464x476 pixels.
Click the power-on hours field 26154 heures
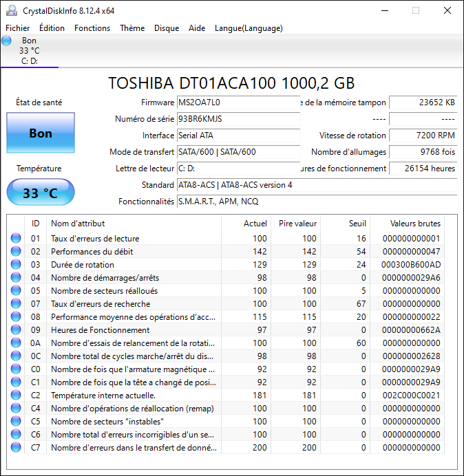pos(423,168)
